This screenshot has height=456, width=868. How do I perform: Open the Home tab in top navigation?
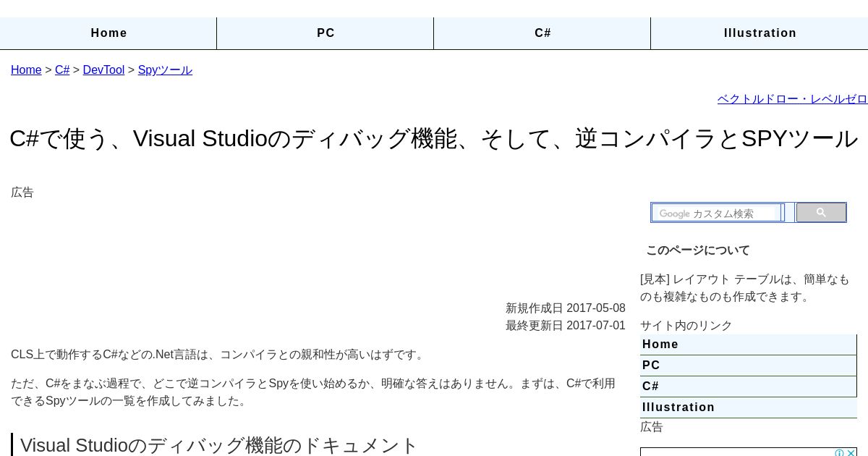109,33
